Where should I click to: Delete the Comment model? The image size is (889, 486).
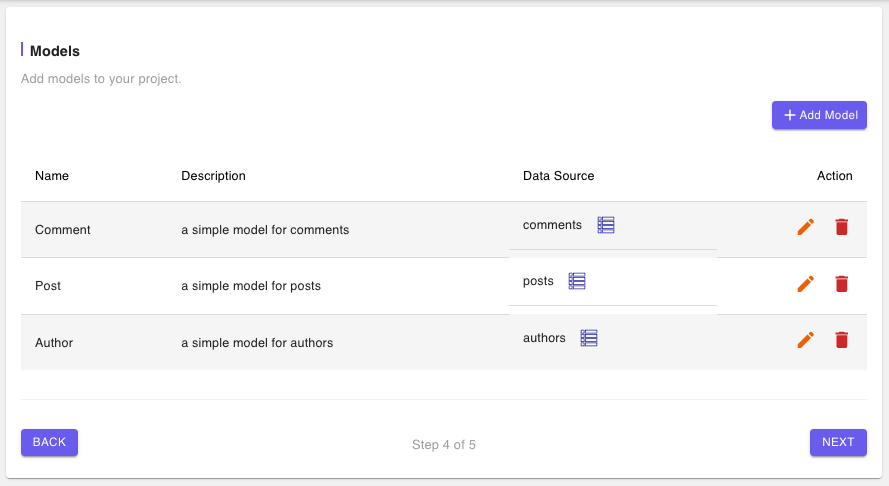coord(841,227)
